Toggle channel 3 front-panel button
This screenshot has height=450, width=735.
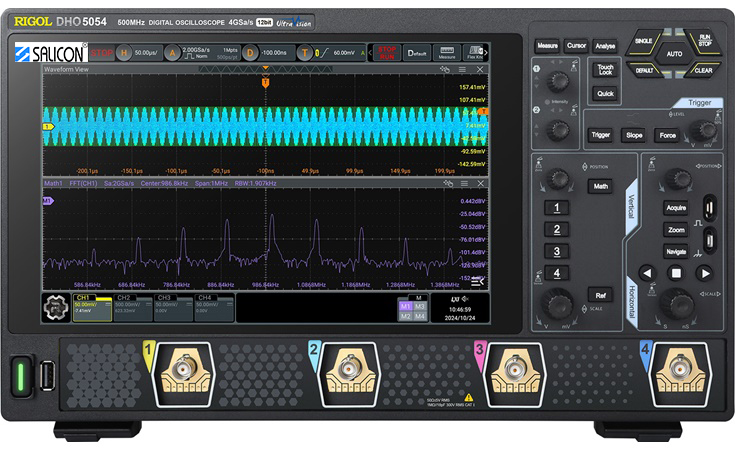tap(556, 251)
